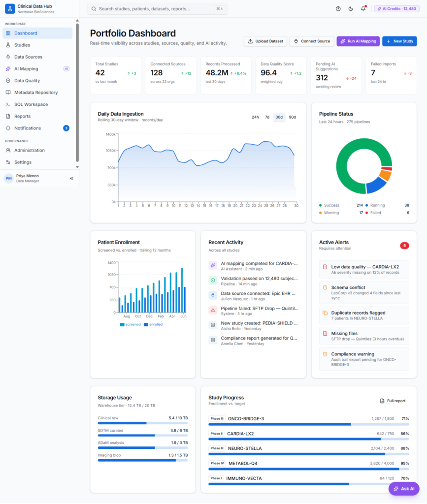Click sidebar scroll down arrow
This screenshot has width=427, height=504.
click(77, 167)
